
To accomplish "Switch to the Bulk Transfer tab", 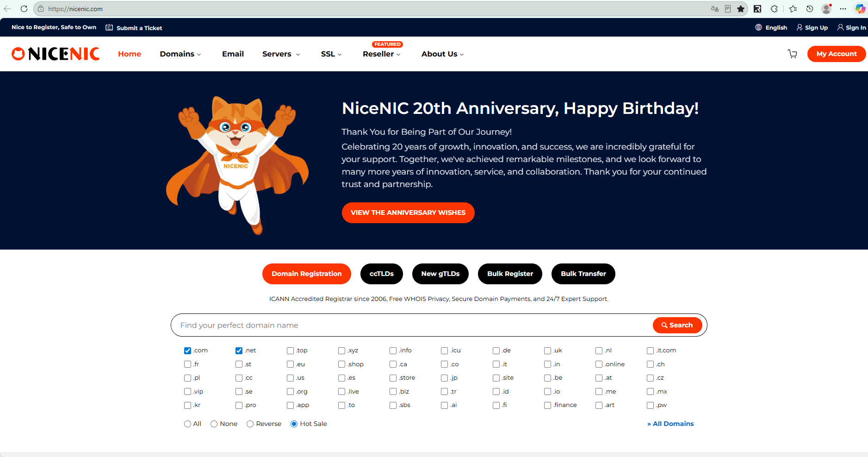I will 583,274.
